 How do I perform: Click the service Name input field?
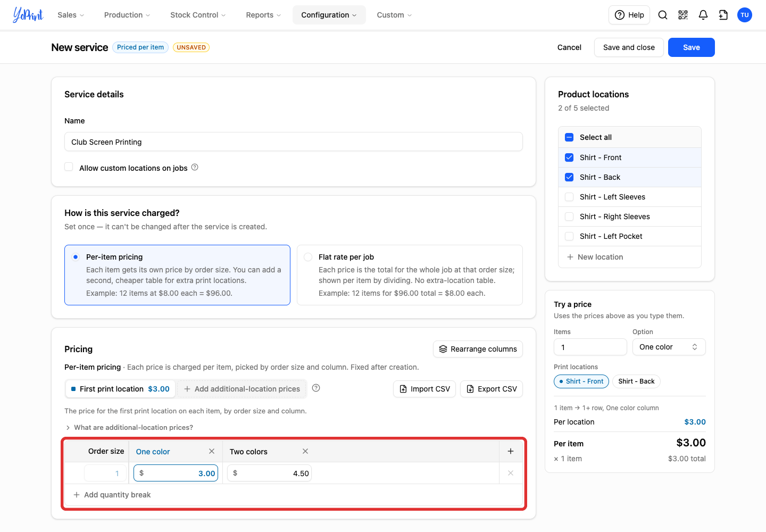coord(294,142)
